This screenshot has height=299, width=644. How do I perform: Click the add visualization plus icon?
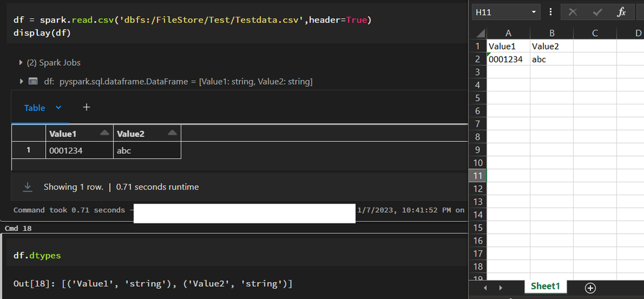coord(86,108)
